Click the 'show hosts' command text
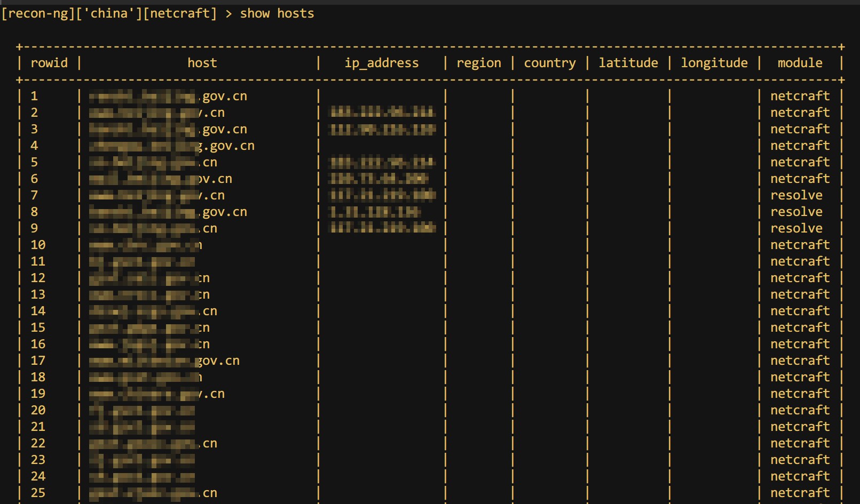This screenshot has width=860, height=504. pyautogui.click(x=277, y=13)
